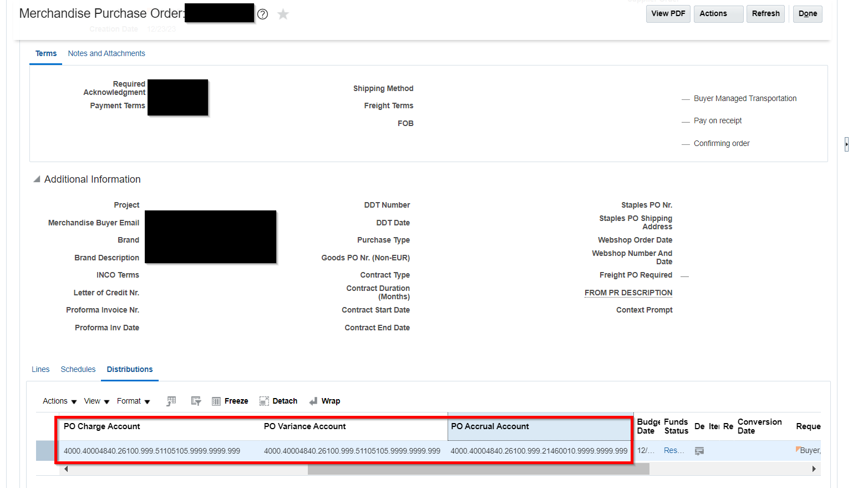Switch to the Notes and Attachments tab
Image resolution: width=868 pixels, height=488 pixels.
106,53
